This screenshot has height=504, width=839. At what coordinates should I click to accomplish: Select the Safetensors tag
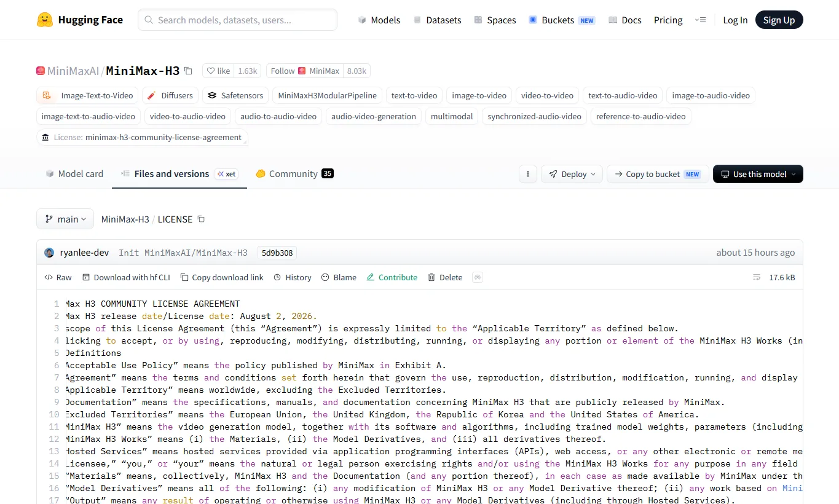tap(235, 95)
